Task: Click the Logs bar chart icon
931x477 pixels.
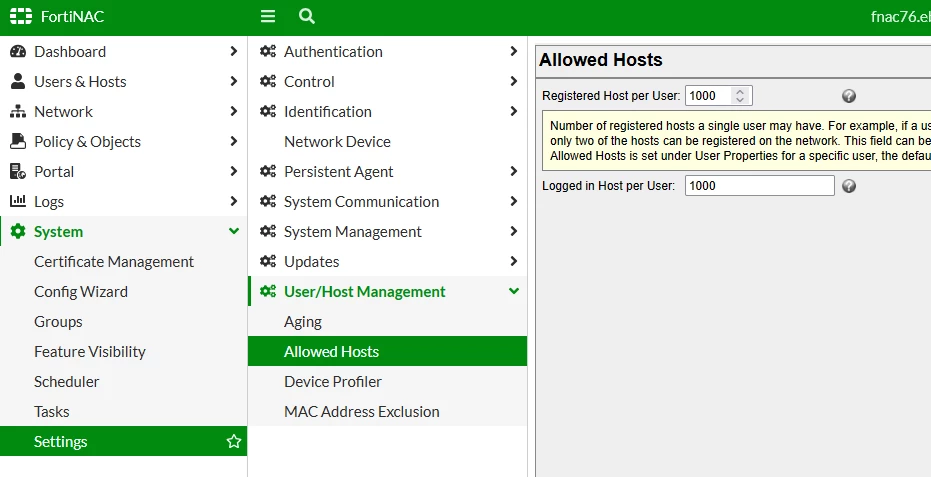Action: coord(18,201)
